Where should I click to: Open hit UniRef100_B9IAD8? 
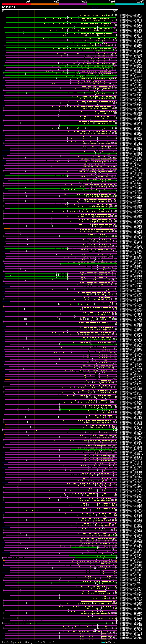[131, 30]
